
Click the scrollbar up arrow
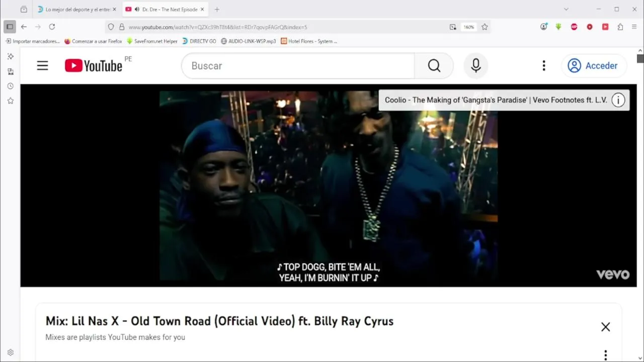pyautogui.click(x=640, y=51)
